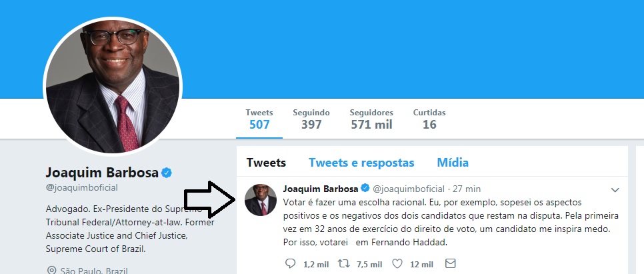Click the retweet icon with 7,5 mil
Screen dimensions: 644x274
tap(343, 264)
